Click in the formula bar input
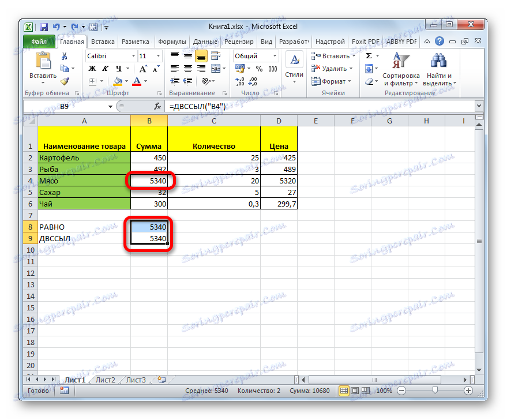The height and width of the screenshot is (420, 507). click(x=320, y=106)
